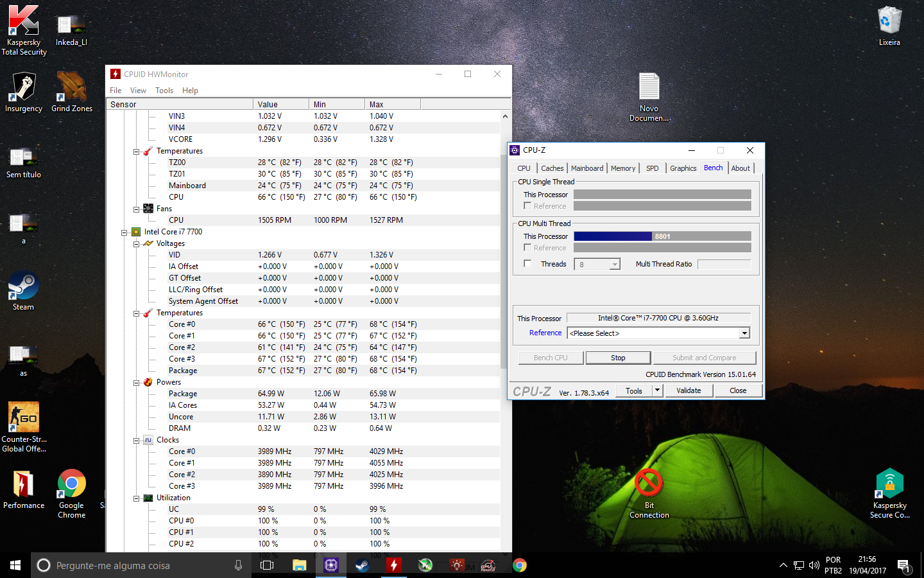The width and height of the screenshot is (924, 578).
Task: Open Kaspersky Secure Connection shortcut
Action: click(x=889, y=493)
